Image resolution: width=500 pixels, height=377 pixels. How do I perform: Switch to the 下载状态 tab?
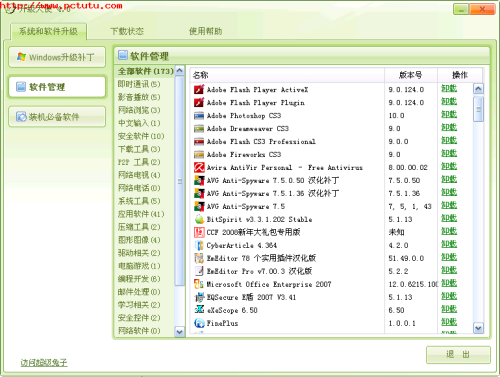[127, 32]
